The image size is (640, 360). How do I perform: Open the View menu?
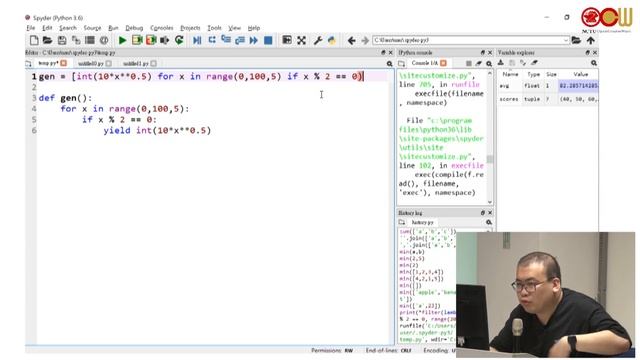[234, 28]
